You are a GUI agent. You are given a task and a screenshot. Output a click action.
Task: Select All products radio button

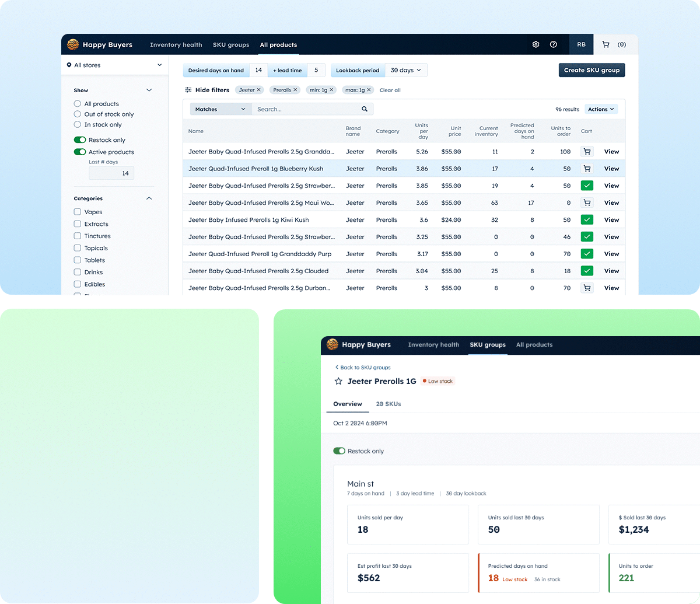(x=78, y=104)
